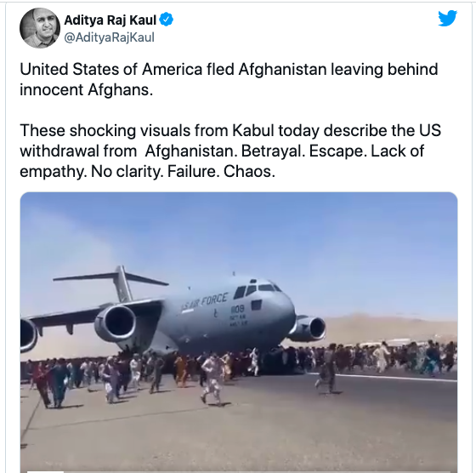Click the blue verified badge
The image size is (476, 473).
point(167,20)
